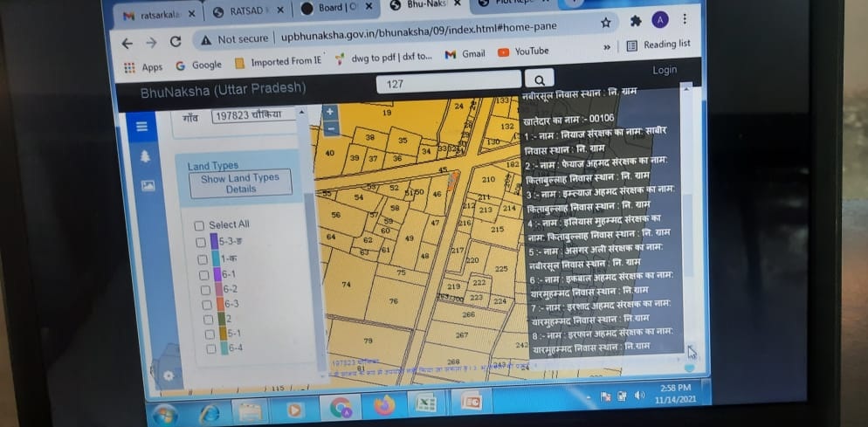Open Chrome's three-dot menu
868x427 pixels.
[x=684, y=19]
